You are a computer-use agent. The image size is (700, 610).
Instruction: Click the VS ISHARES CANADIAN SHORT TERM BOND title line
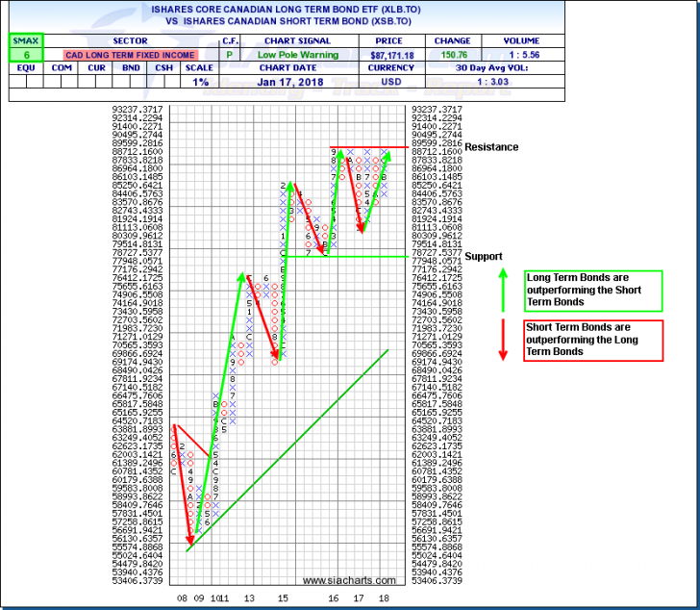(287, 21)
